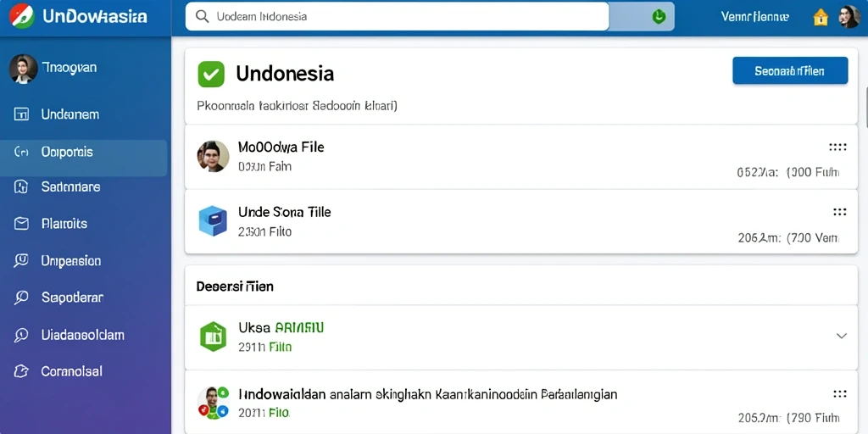
Task: Select Sapoderar in the sidebar
Action: 72,298
